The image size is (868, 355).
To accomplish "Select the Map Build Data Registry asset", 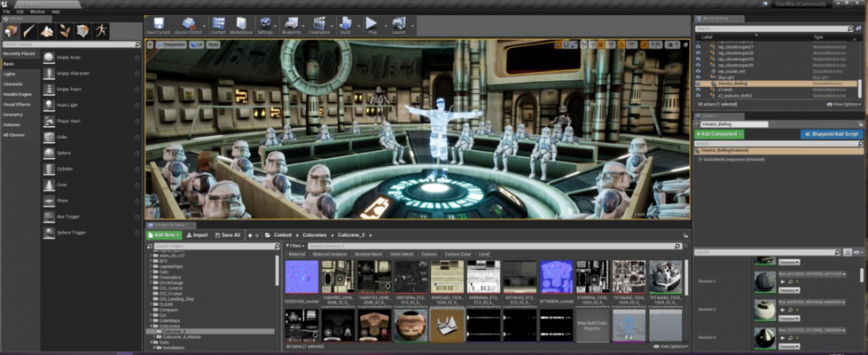I will tap(591, 325).
